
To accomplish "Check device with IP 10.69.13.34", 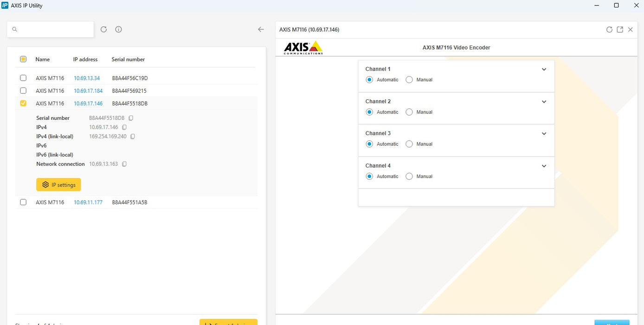I will (x=23, y=78).
